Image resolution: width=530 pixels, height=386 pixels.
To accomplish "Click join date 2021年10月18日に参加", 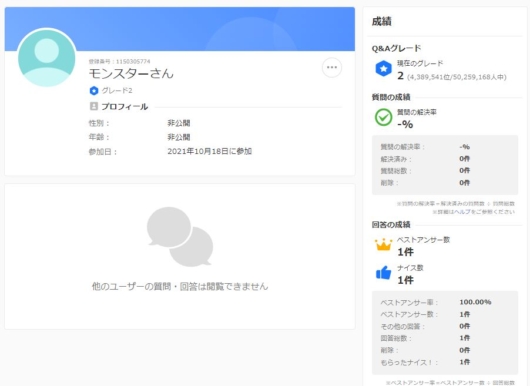I will [210, 151].
